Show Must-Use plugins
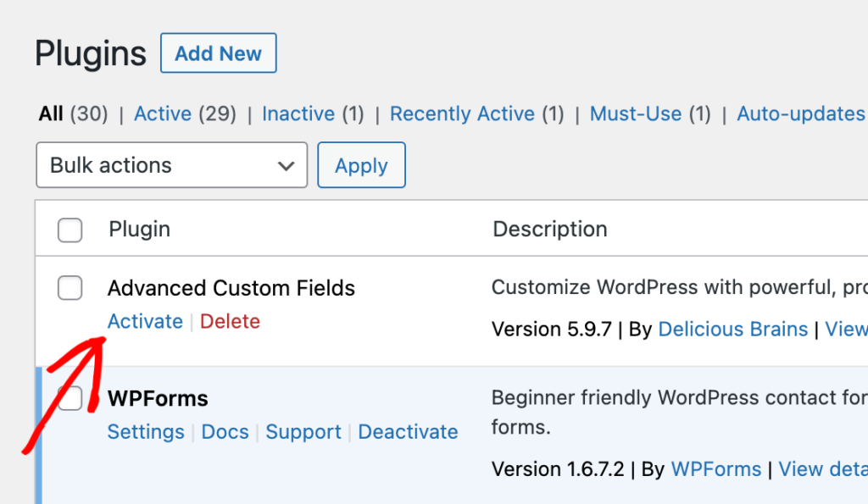The width and height of the screenshot is (868, 504). click(635, 114)
